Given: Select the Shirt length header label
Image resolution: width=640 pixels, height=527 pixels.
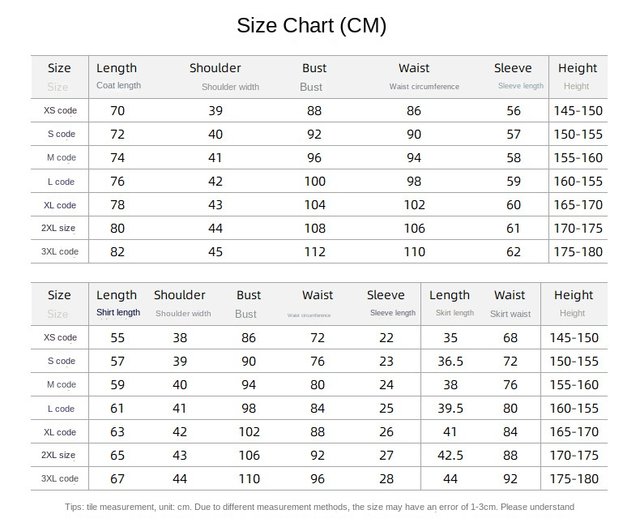Looking at the screenshot, I should (x=118, y=313).
